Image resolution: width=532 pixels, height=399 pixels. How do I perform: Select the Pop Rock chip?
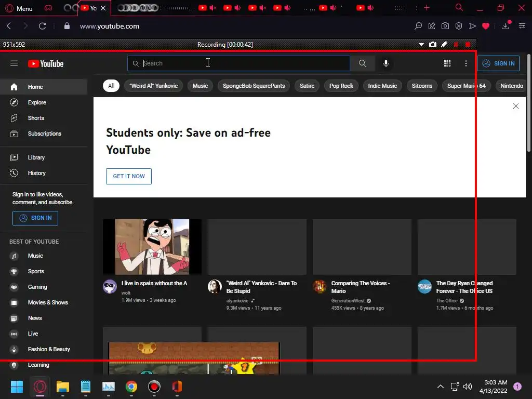coord(341,86)
